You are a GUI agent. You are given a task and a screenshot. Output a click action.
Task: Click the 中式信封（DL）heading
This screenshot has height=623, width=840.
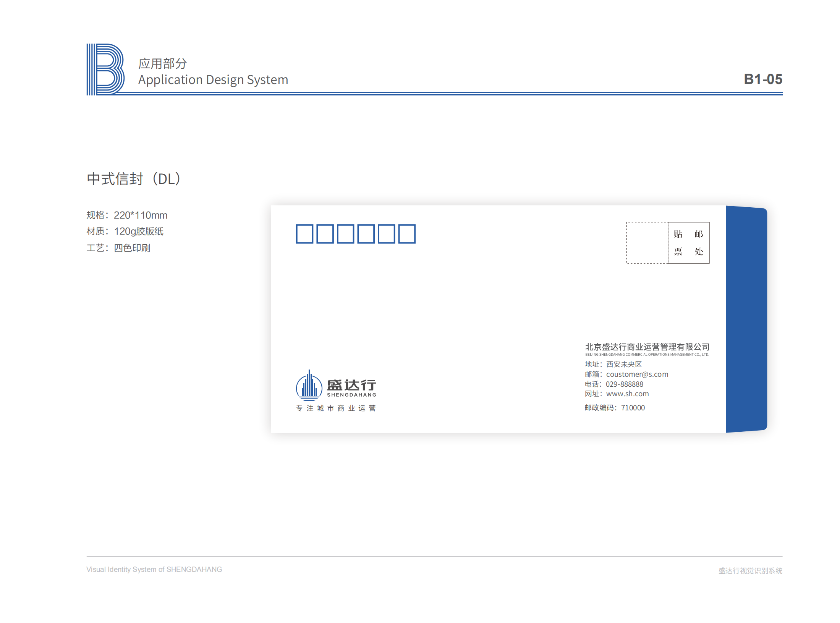[x=134, y=179]
